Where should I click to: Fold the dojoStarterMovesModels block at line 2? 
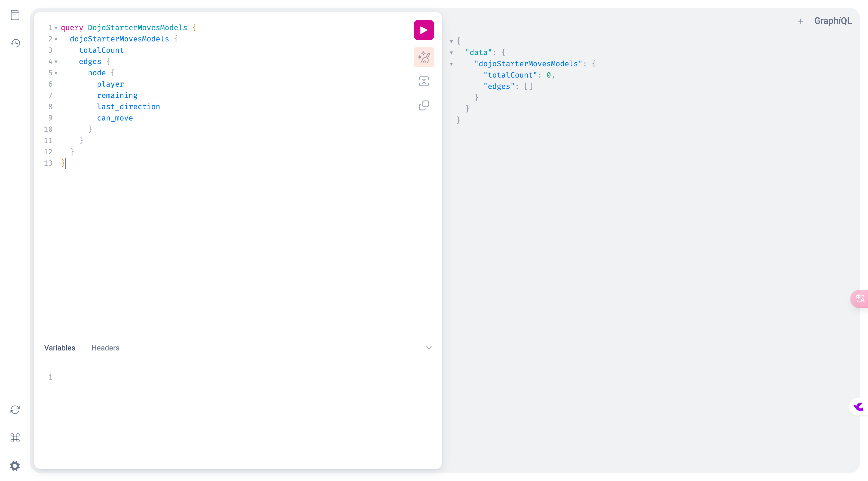tap(56, 39)
